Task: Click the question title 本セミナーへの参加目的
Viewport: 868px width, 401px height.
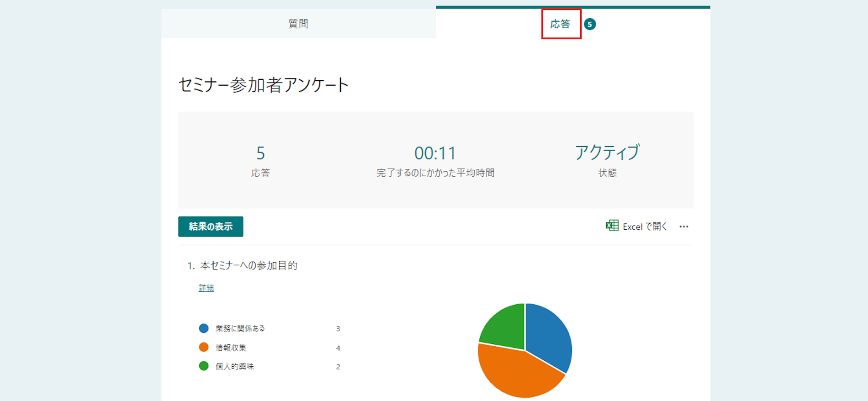Action: tap(248, 266)
